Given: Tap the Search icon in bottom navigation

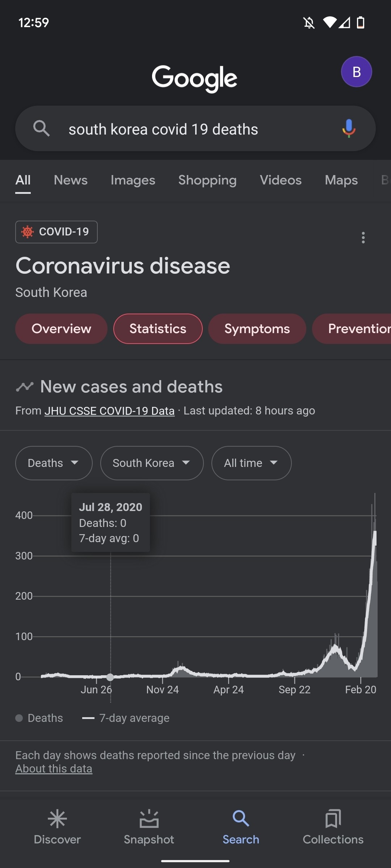Looking at the screenshot, I should pos(241,819).
